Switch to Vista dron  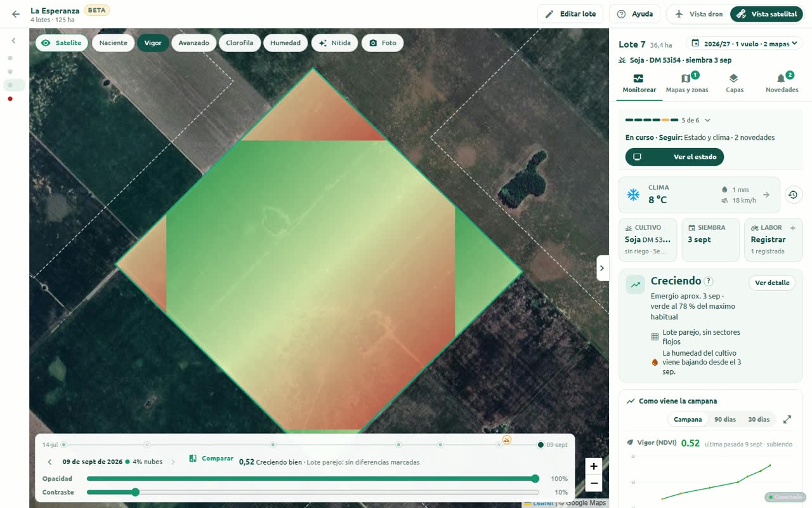698,14
